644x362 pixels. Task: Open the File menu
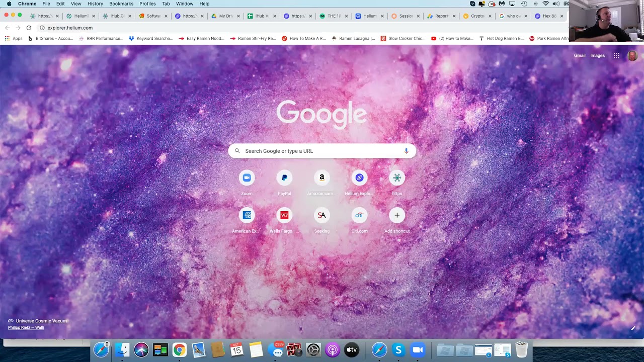click(x=46, y=4)
